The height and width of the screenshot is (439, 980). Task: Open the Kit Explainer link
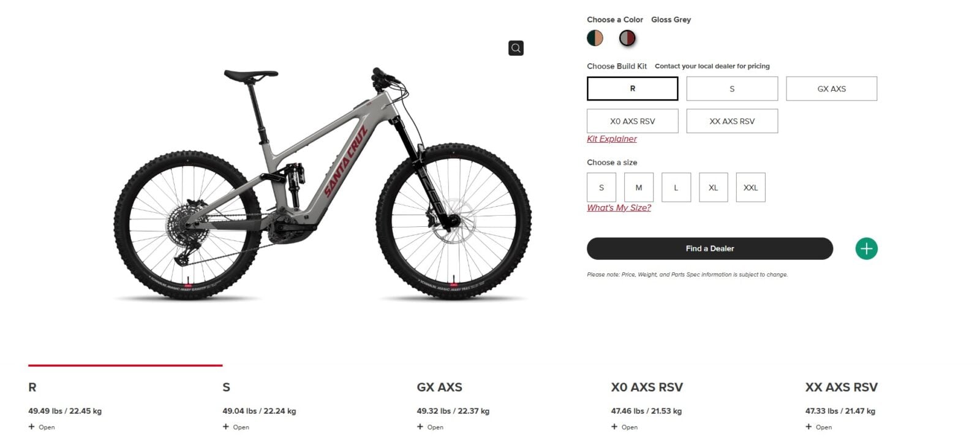point(611,139)
